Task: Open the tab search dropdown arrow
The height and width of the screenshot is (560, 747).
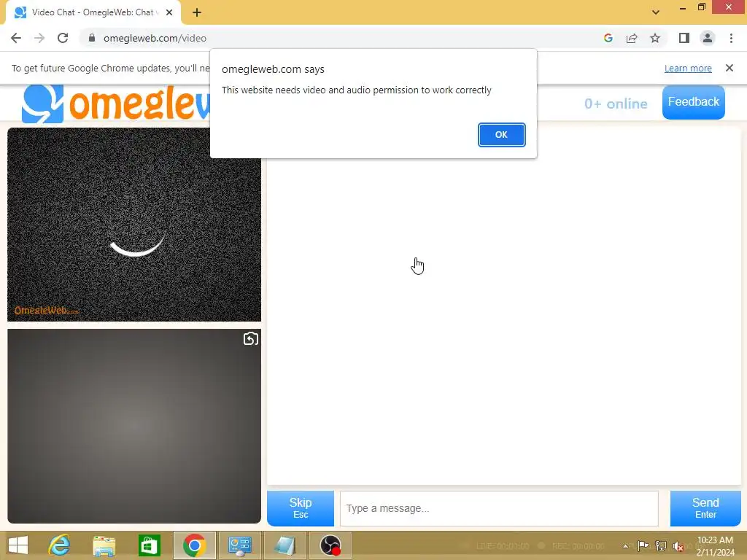Action: (x=656, y=12)
